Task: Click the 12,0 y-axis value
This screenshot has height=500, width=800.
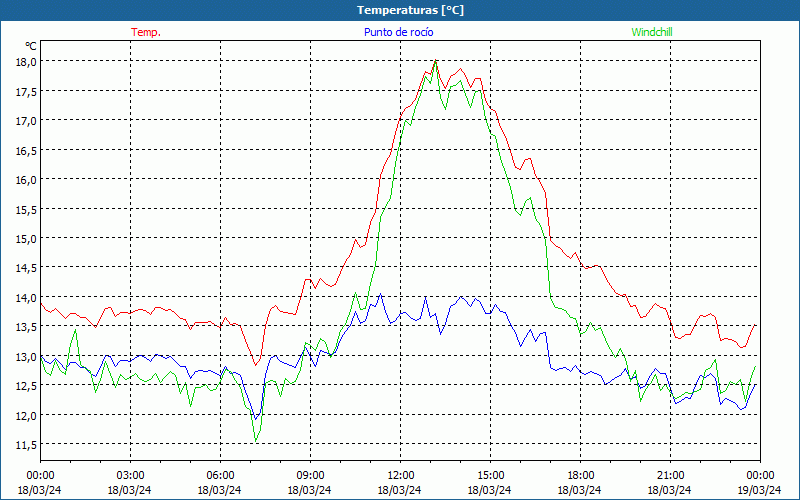Action: (x=27, y=415)
